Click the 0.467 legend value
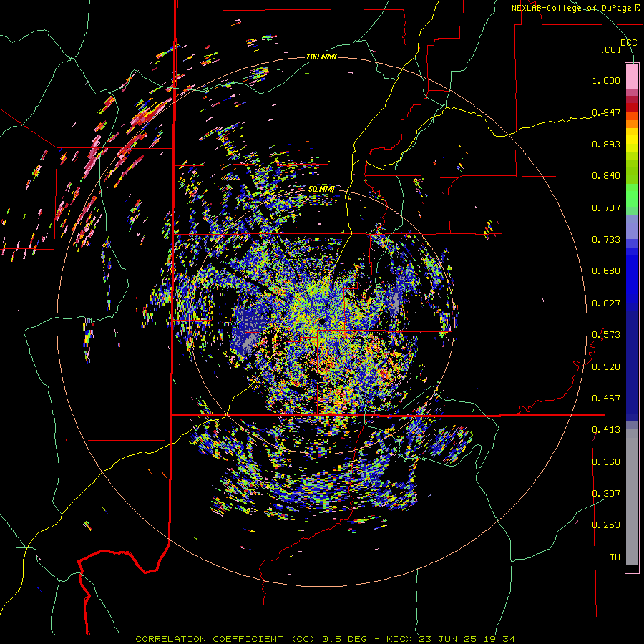Screen dimensions: 644x644 [606, 399]
